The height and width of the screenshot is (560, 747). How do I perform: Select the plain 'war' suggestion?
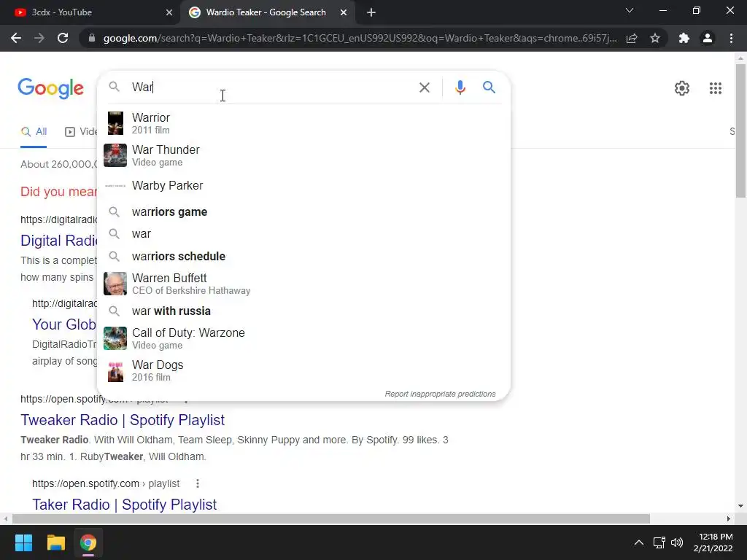coord(303,234)
